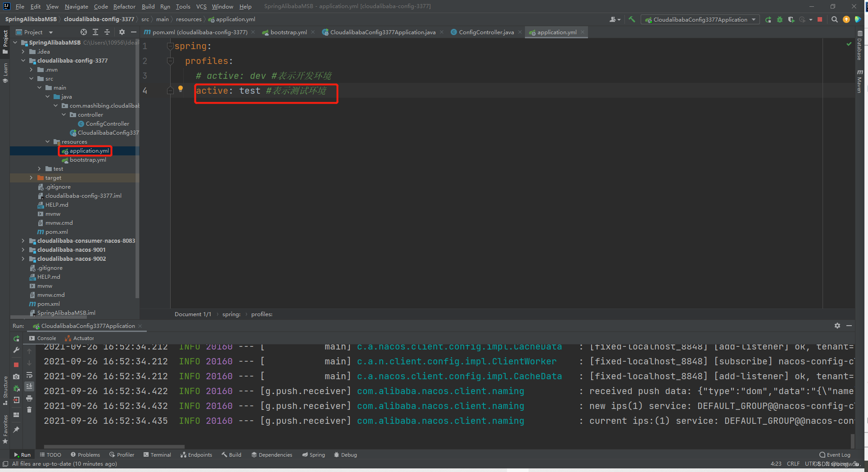This screenshot has height=472, width=868.
Task: Toggle the Project tool window stripe button
Action: [x=5, y=41]
